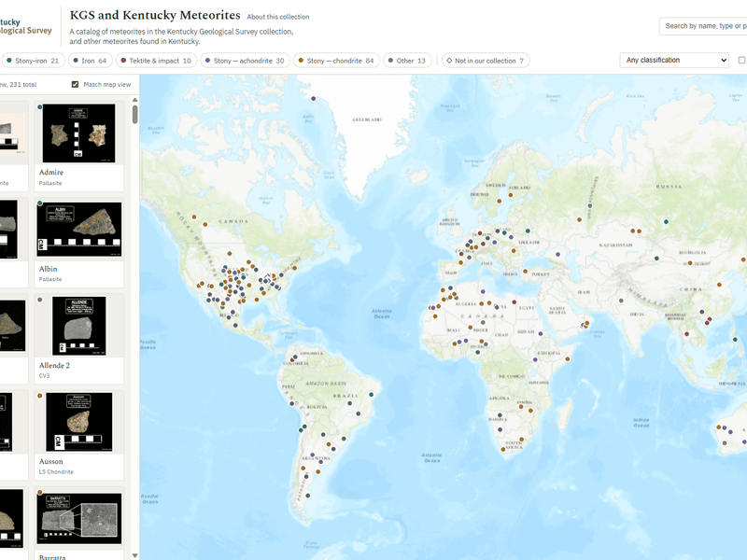
Task: Click the purple marker near Kazakhstan west
Action: [557, 254]
